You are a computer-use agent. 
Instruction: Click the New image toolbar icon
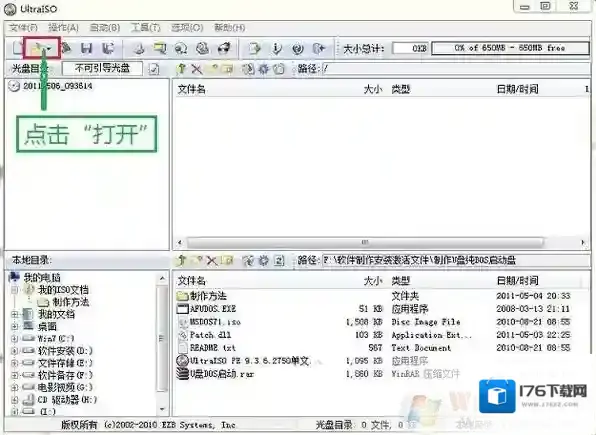17,48
